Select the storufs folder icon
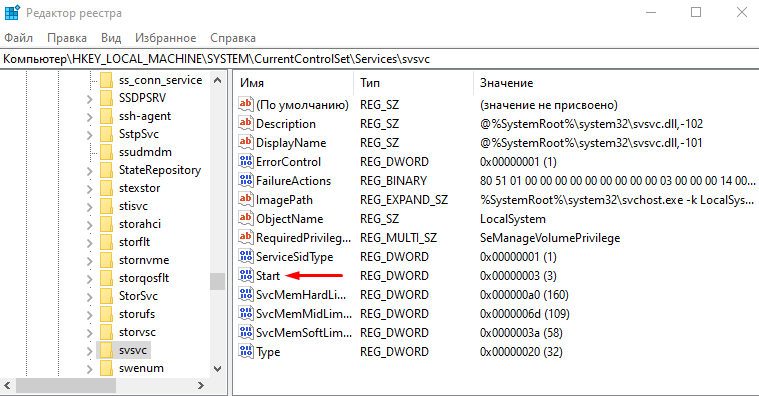 106,314
